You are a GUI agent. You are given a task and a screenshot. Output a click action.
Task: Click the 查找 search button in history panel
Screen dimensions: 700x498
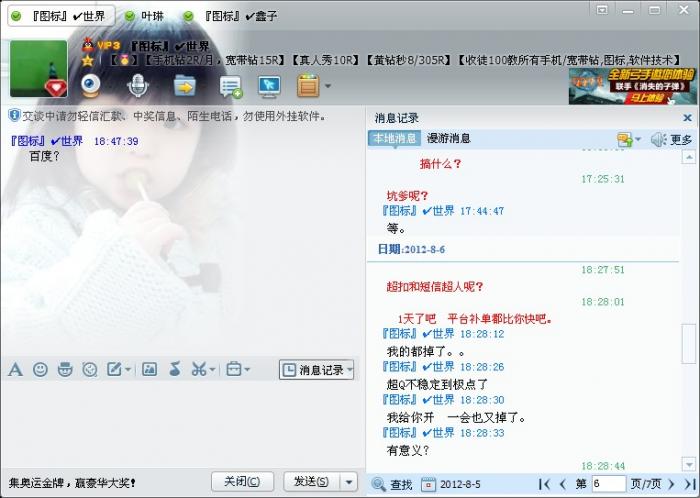pyautogui.click(x=392, y=484)
